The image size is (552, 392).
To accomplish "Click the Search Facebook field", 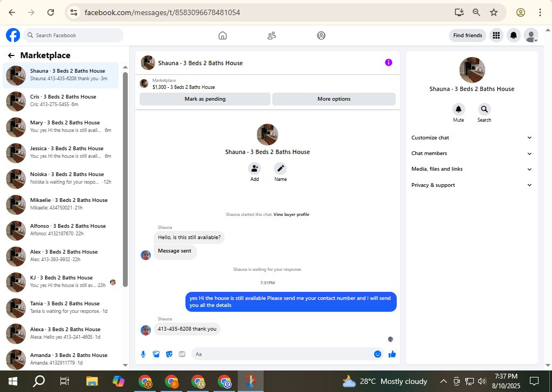I will pos(73,36).
